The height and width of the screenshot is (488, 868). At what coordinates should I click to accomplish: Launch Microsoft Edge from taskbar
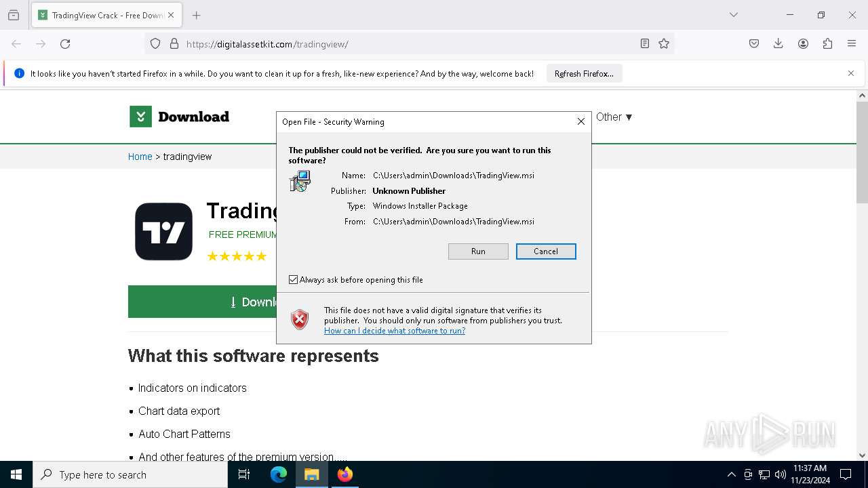point(279,474)
